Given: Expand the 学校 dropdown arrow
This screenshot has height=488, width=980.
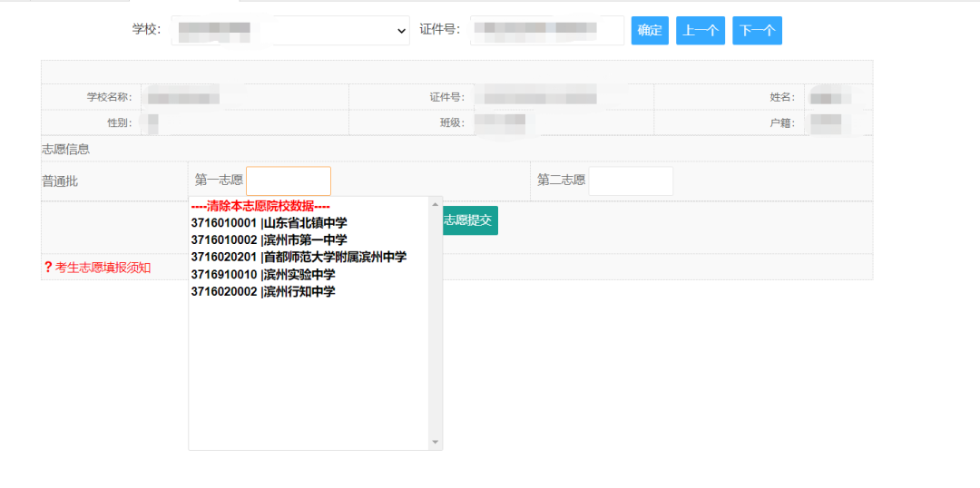Looking at the screenshot, I should click(402, 31).
